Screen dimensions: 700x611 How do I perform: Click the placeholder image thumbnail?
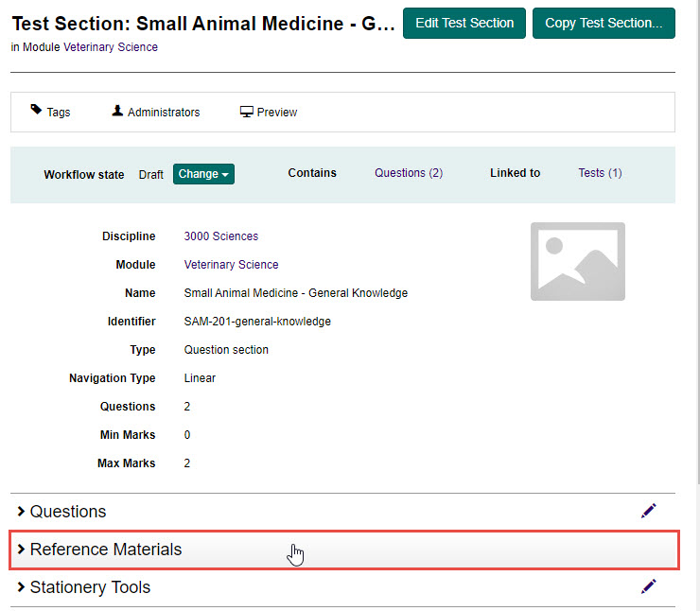point(577,262)
